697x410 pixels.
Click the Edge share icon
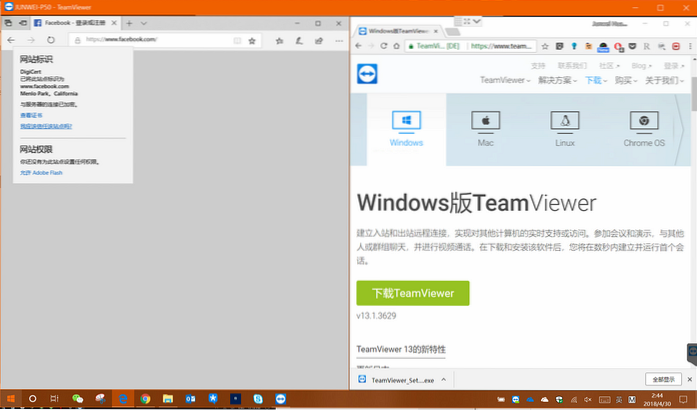point(319,41)
